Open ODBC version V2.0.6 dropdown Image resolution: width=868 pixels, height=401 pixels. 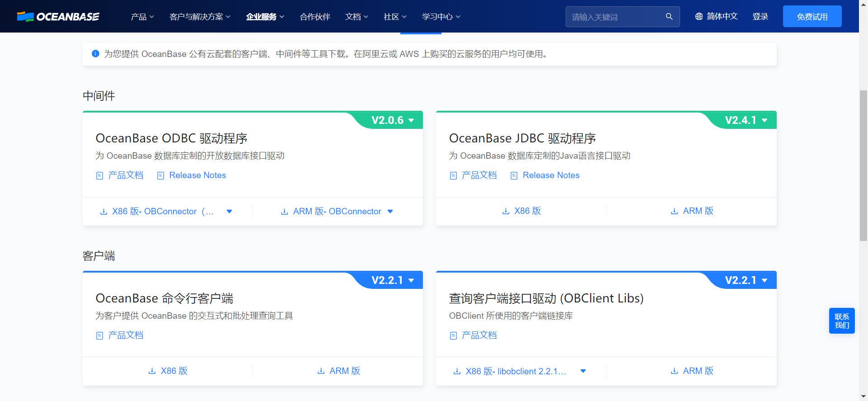(x=393, y=120)
